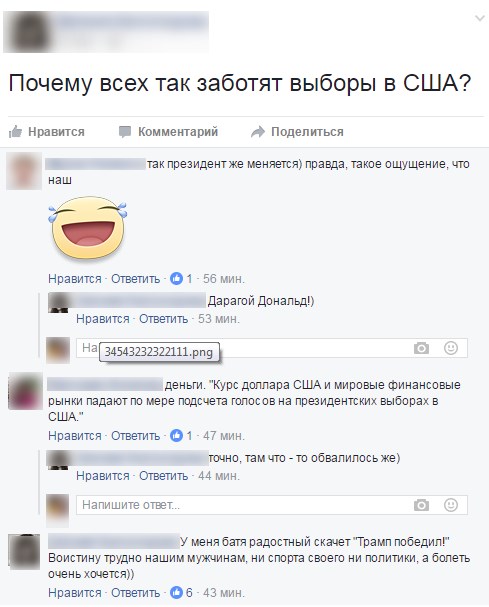The width and height of the screenshot is (489, 607).
Task: Click the Поделиться share arrow button
Action: [297, 132]
